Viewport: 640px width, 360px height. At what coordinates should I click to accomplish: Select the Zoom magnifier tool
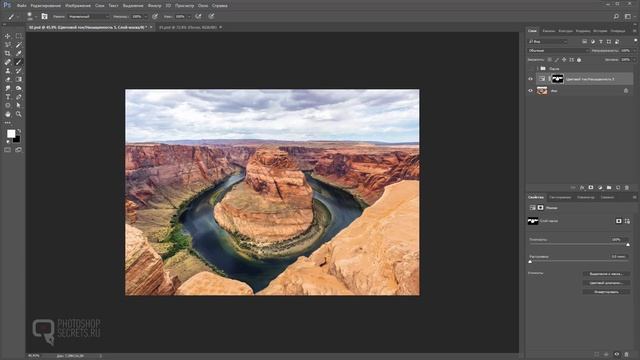(18, 114)
